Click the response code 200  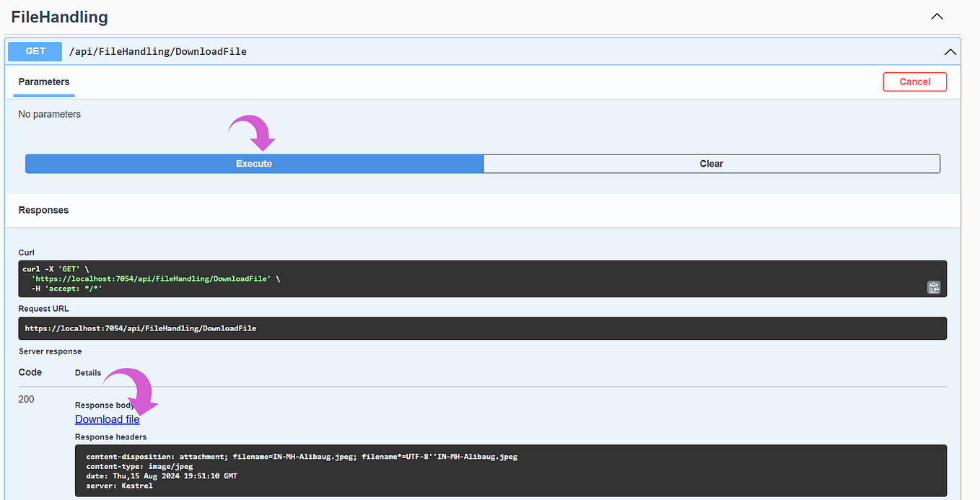26,399
